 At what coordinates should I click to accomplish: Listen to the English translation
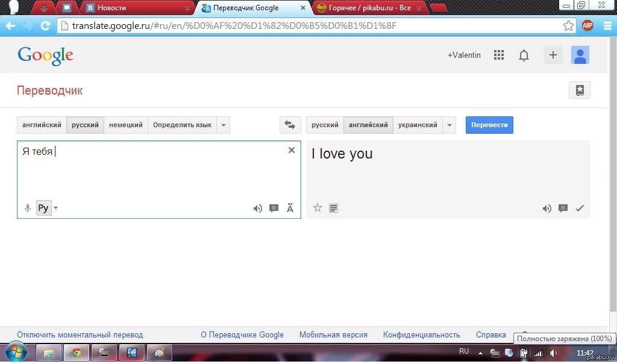pyautogui.click(x=547, y=208)
